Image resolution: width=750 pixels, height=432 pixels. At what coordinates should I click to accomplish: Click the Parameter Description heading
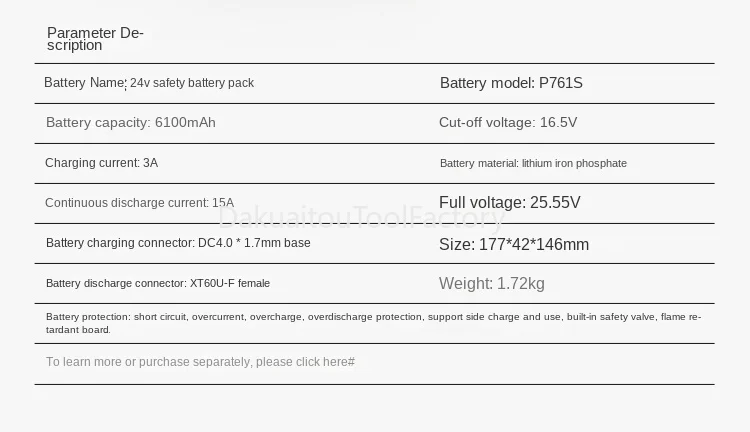pos(95,39)
